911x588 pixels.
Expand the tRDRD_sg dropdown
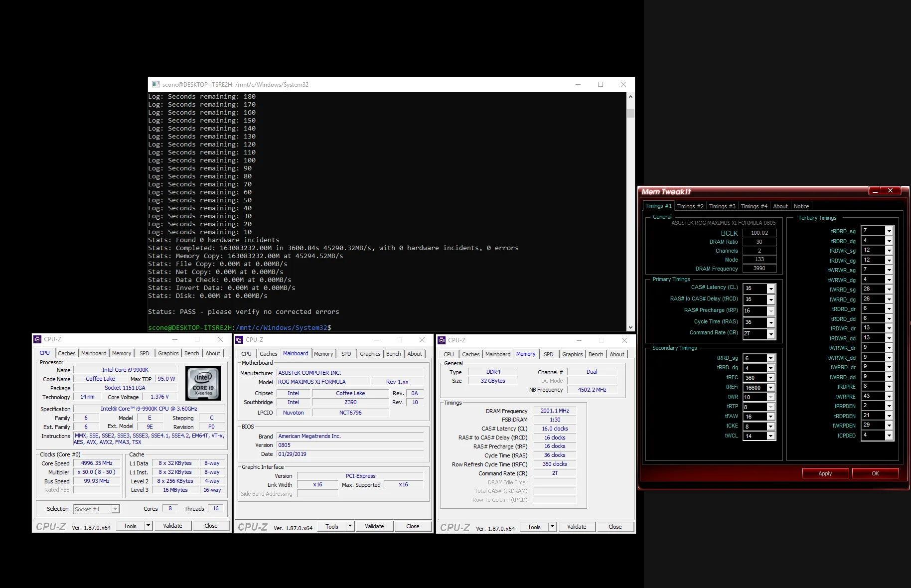point(889,231)
